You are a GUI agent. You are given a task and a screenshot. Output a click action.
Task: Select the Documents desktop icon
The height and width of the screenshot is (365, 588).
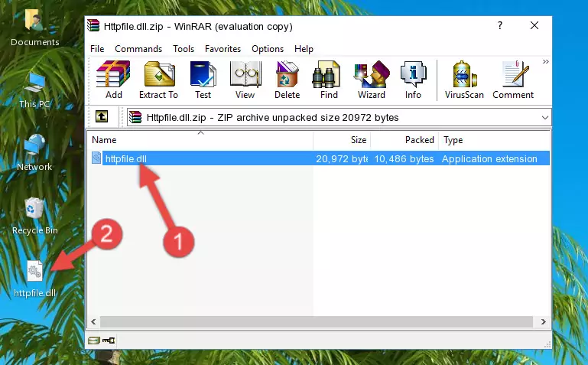click(34, 28)
